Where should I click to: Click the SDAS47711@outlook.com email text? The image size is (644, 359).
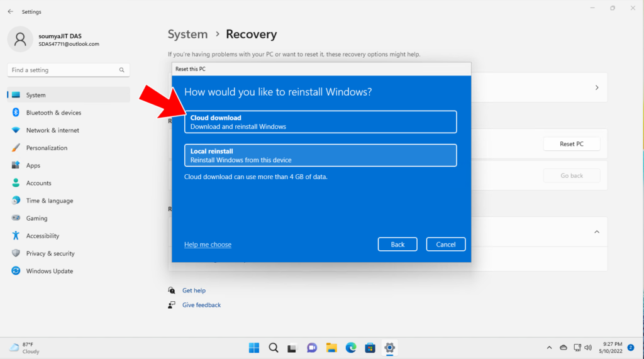pos(69,44)
